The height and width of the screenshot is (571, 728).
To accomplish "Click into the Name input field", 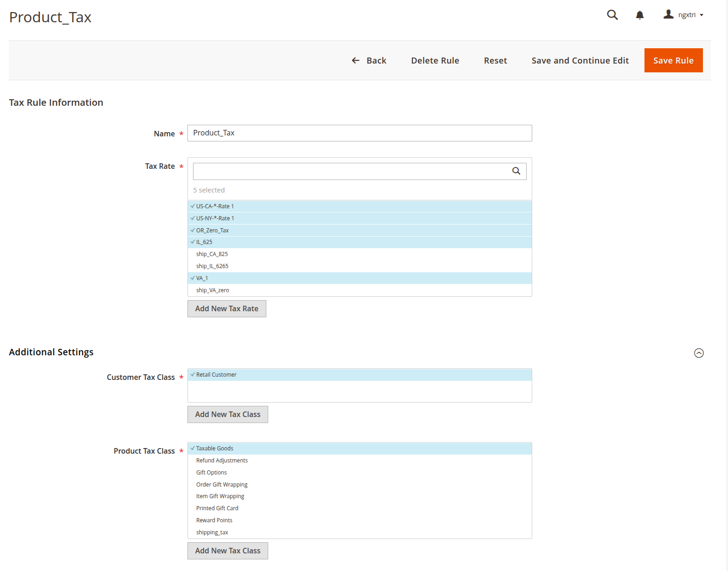I will [x=359, y=133].
